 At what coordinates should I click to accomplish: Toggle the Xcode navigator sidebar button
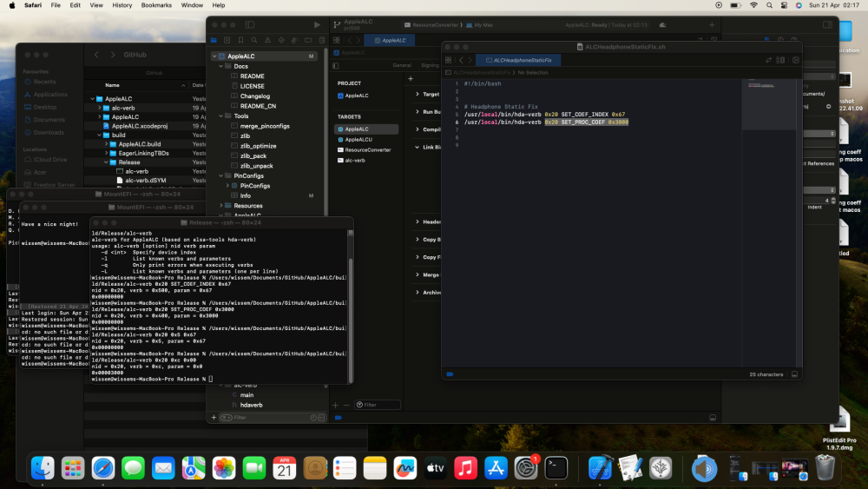pos(250,25)
